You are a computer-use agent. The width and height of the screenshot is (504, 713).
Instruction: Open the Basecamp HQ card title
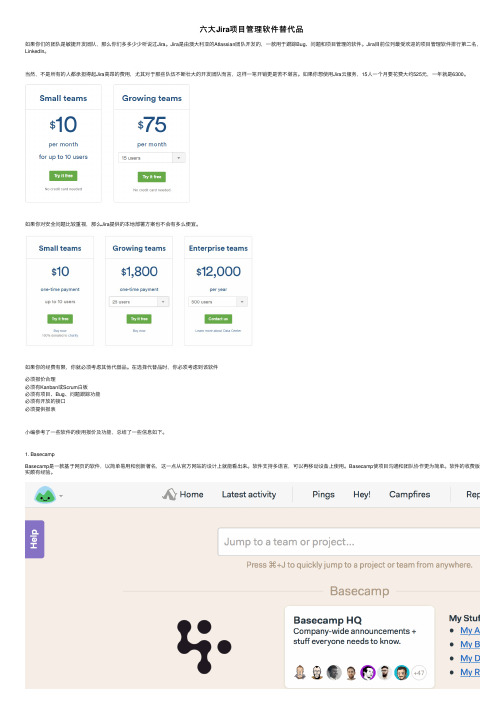[x=327, y=620]
